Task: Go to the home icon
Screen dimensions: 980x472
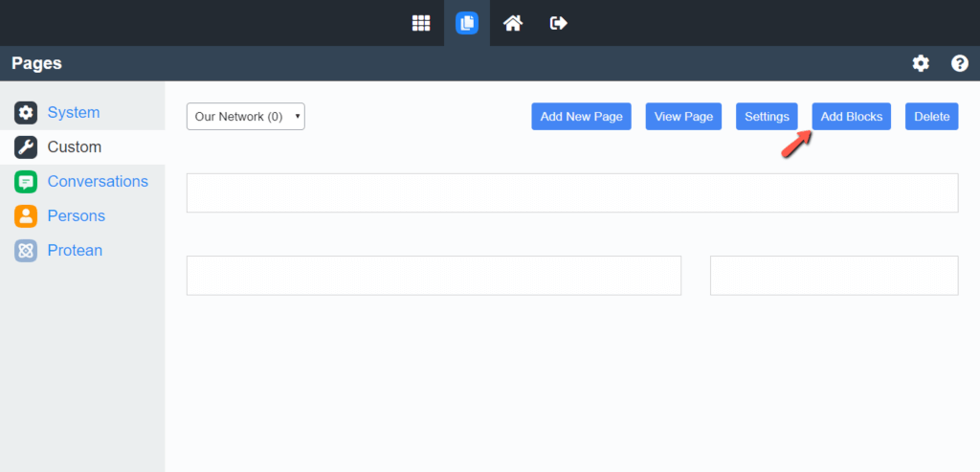Action: click(513, 23)
